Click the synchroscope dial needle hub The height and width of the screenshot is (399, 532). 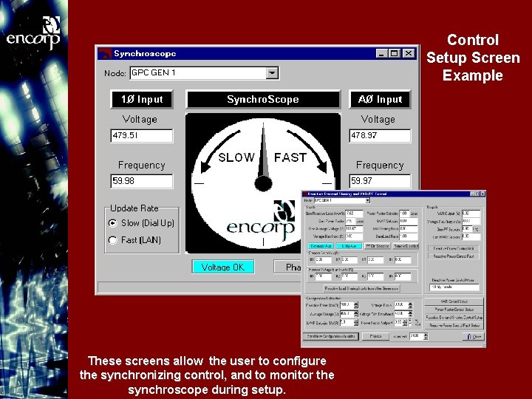(x=263, y=183)
